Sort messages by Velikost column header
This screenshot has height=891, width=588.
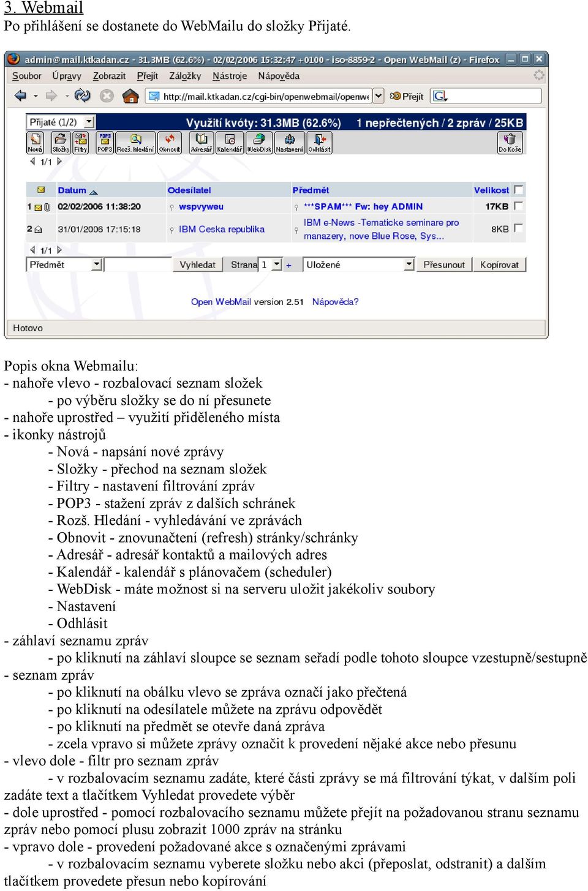(491, 190)
